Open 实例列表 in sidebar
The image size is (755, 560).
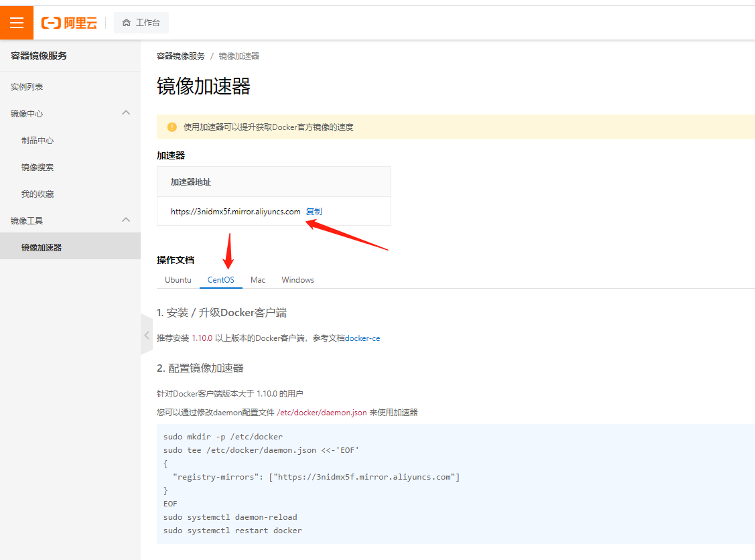click(x=27, y=86)
